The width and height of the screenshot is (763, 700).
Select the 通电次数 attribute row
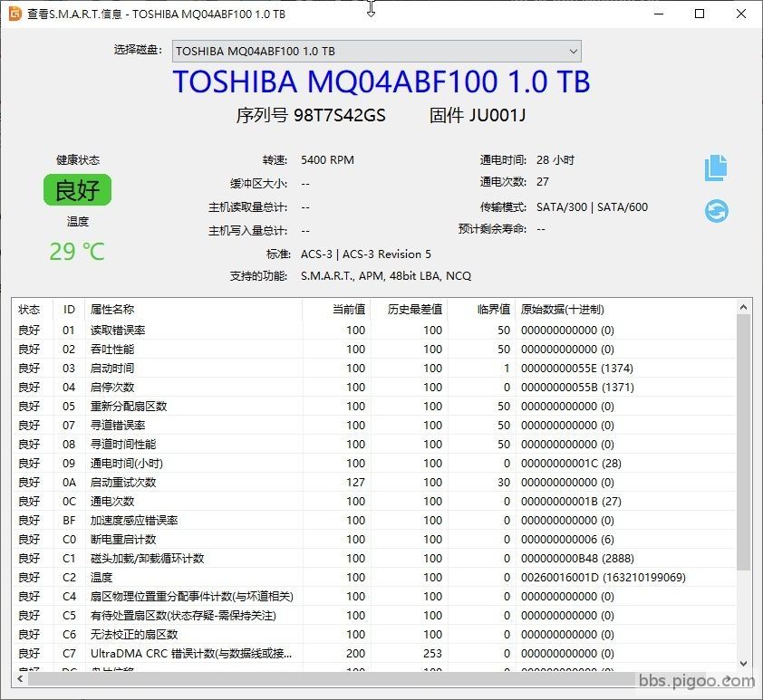point(373,501)
